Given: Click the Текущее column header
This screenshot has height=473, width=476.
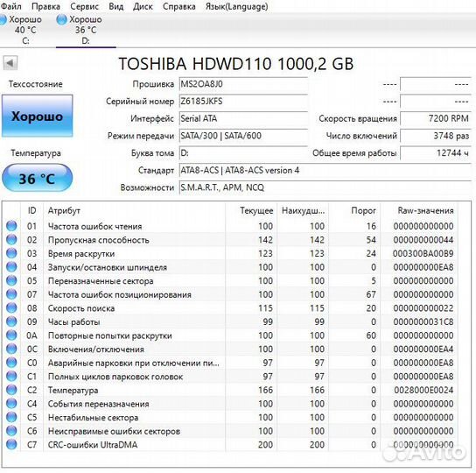Looking at the screenshot, I should coord(251,210).
